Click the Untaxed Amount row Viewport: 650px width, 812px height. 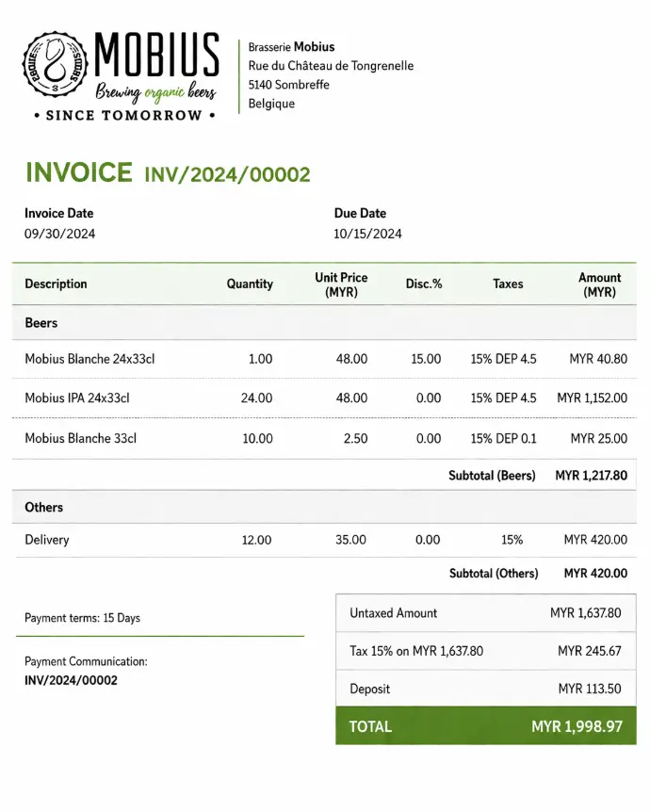click(485, 613)
